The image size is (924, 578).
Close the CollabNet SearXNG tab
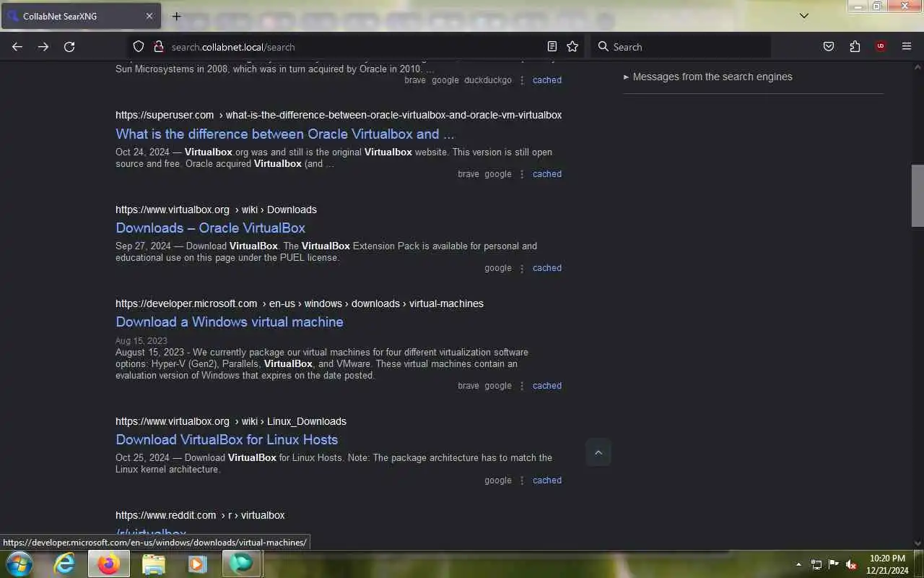(149, 16)
